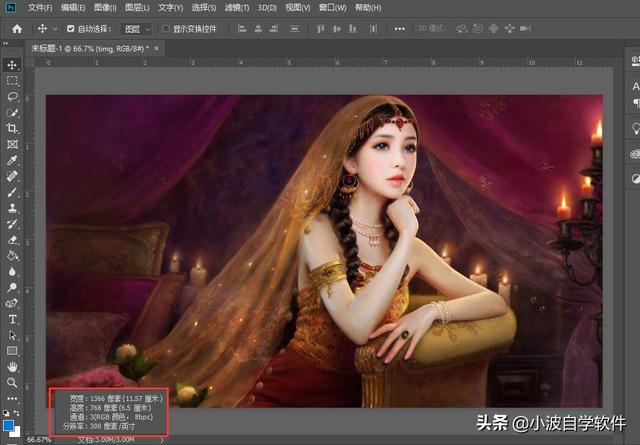
Task: Open the 视图(V) menu
Action: pyautogui.click(x=298, y=8)
